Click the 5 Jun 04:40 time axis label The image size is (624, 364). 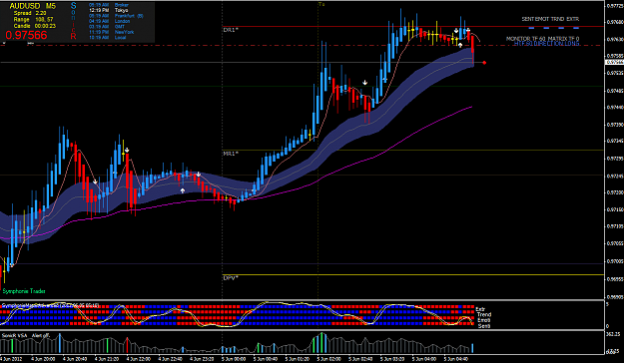[456, 359]
